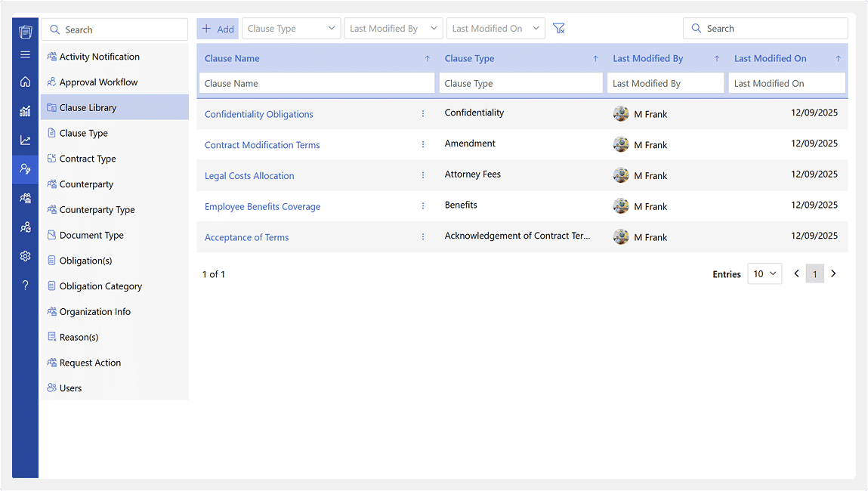Toggle sort on Clause Type column
868x491 pixels.
click(x=595, y=59)
